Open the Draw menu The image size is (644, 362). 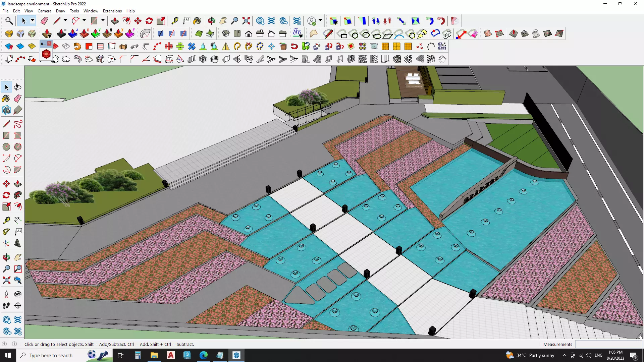pyautogui.click(x=60, y=11)
